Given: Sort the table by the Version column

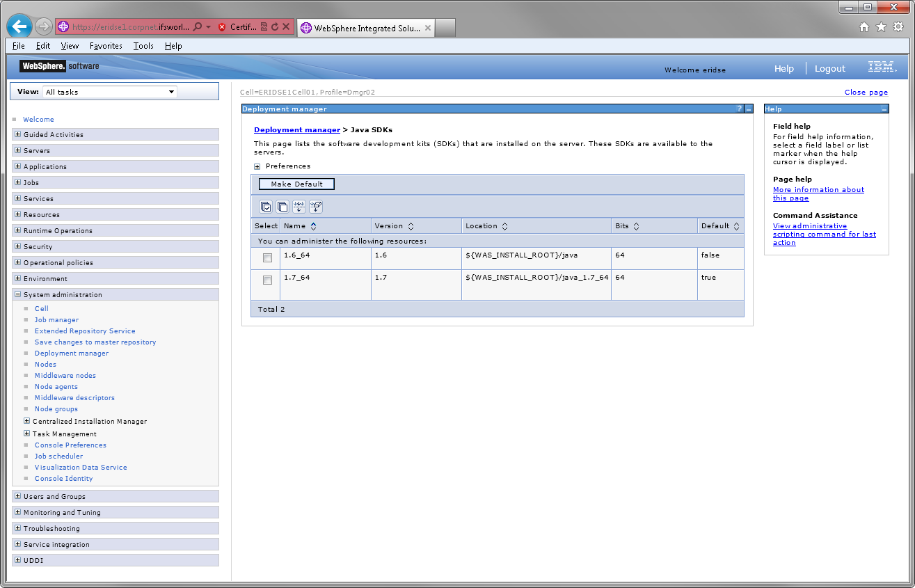Looking at the screenshot, I should click(411, 226).
